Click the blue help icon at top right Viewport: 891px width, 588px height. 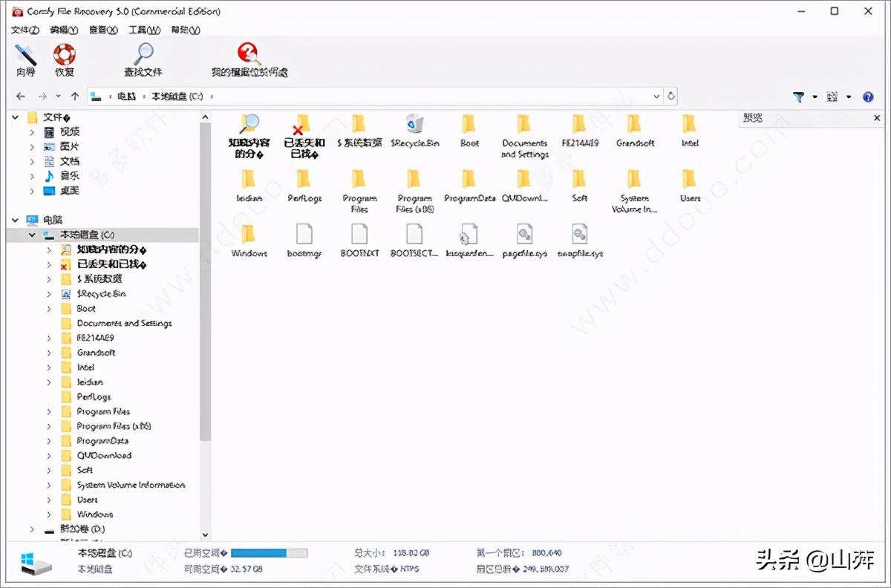pos(867,97)
